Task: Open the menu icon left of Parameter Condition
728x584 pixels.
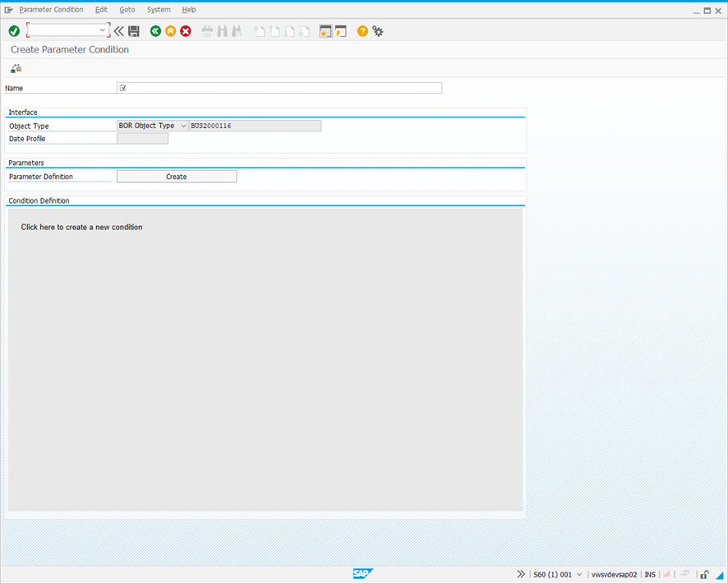Action: pyautogui.click(x=8, y=10)
